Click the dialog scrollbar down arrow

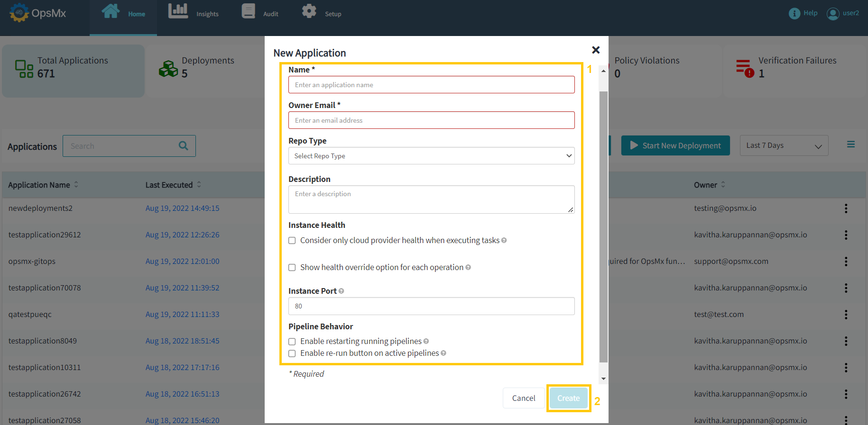point(603,379)
